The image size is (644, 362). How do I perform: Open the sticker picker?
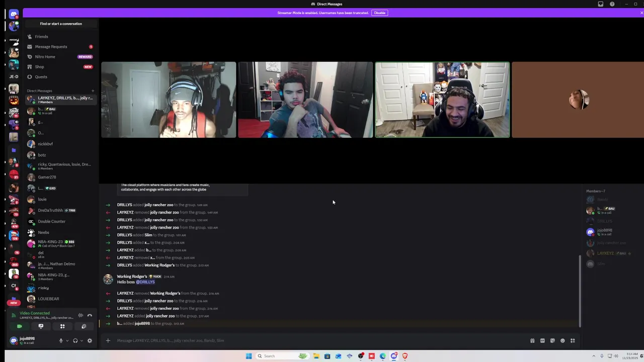pyautogui.click(x=552, y=340)
